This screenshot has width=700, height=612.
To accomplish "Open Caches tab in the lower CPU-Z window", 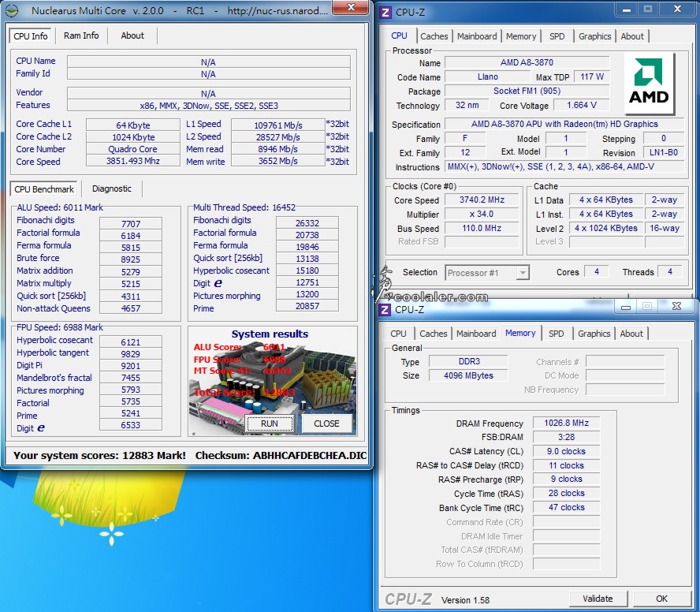I will point(433,334).
